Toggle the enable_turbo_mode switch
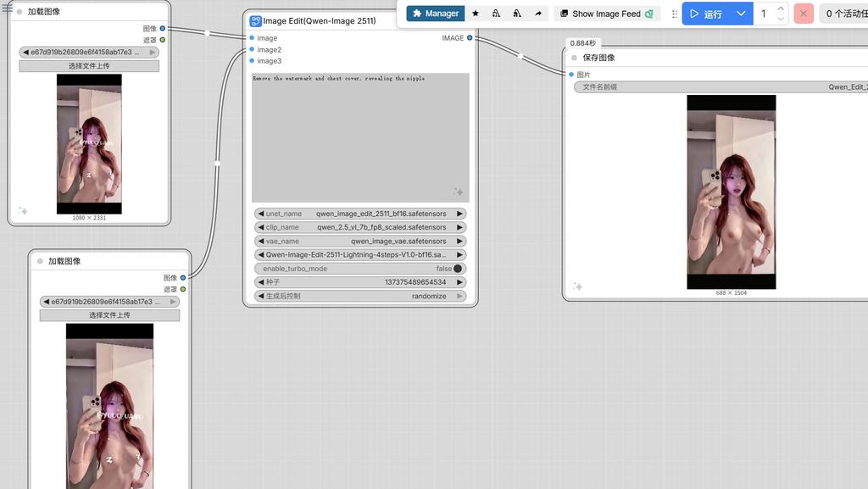This screenshot has width=868, height=489. (457, 269)
